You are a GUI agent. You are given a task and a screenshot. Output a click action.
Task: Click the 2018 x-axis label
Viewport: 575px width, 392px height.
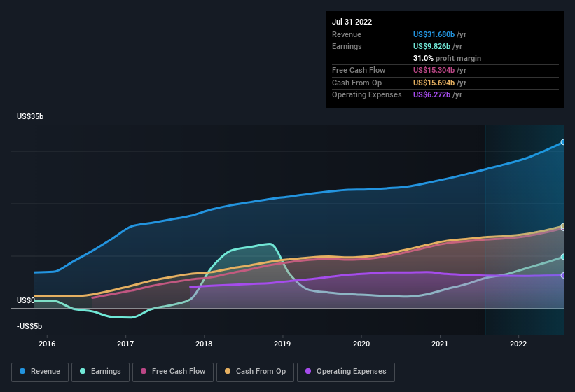[204, 344]
